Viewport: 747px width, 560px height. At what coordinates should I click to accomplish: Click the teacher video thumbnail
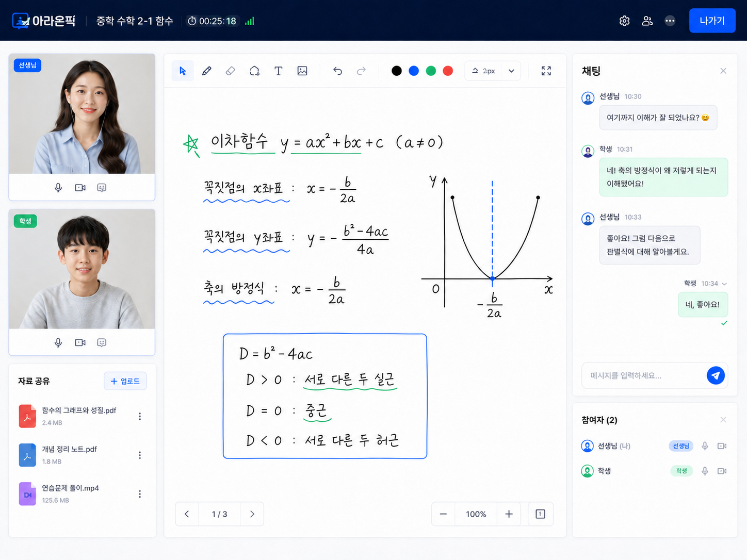[82, 114]
